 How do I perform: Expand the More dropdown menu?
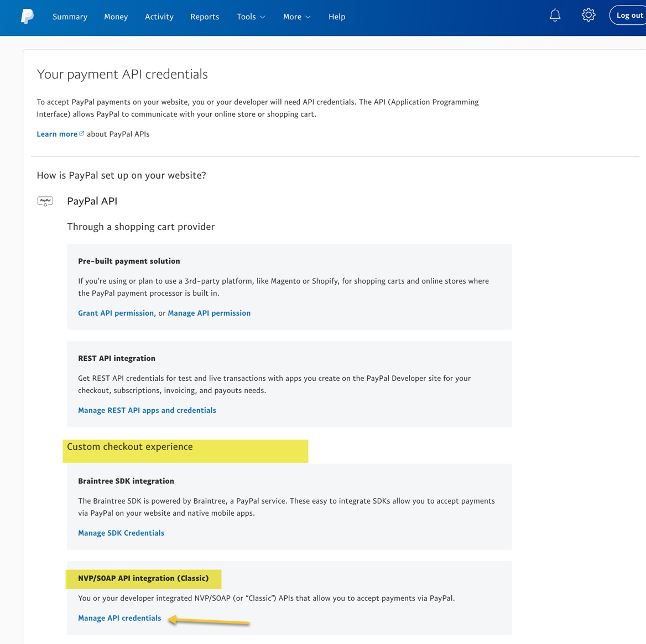296,17
